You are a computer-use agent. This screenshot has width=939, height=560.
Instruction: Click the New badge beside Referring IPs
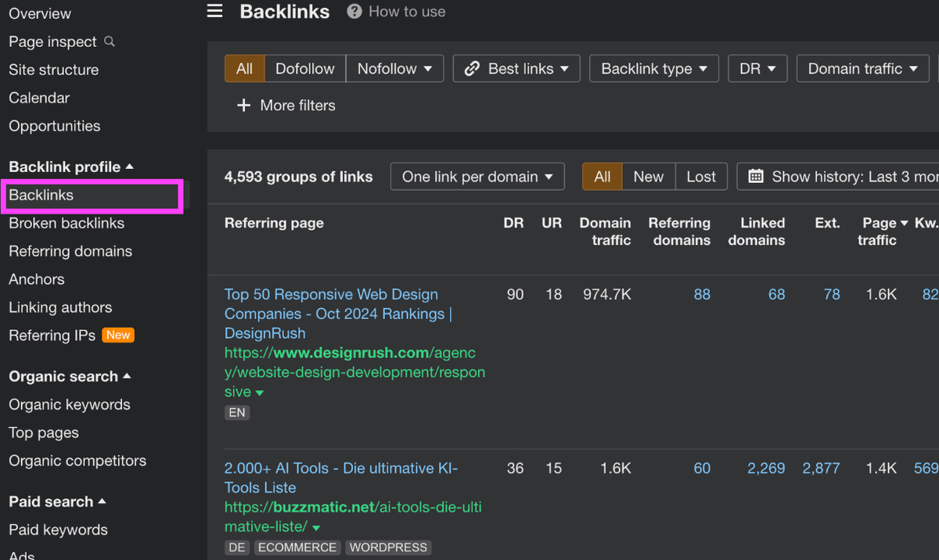pos(117,335)
